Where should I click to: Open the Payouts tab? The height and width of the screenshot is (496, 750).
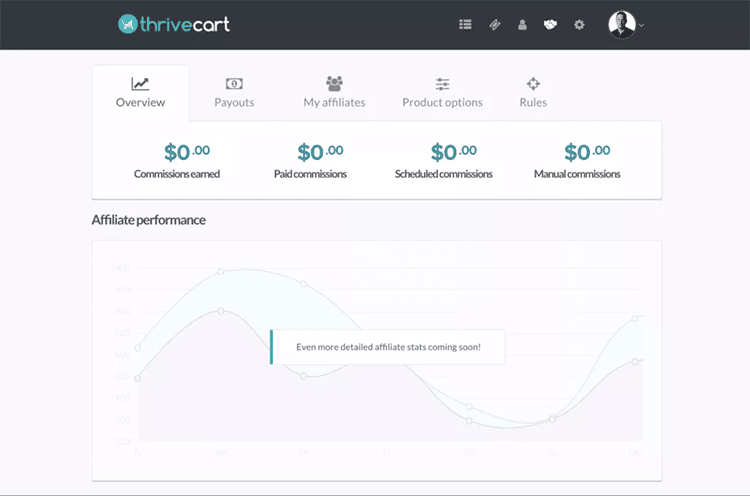coord(234,93)
